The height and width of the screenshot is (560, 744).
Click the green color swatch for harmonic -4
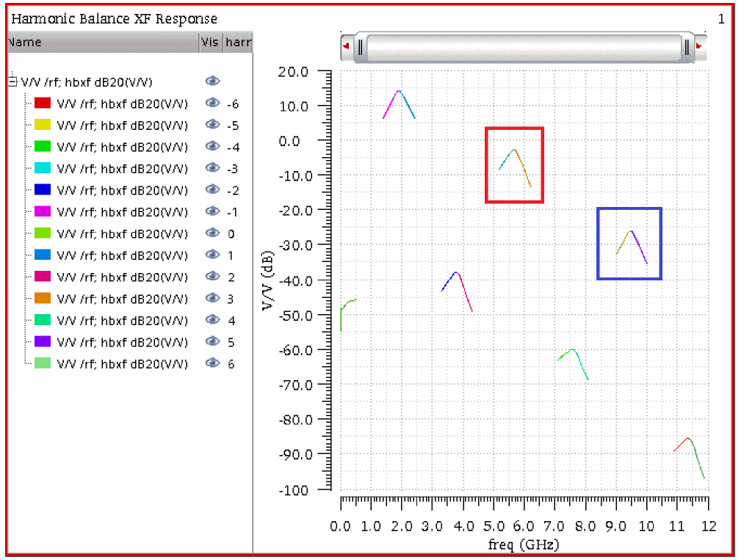click(43, 146)
